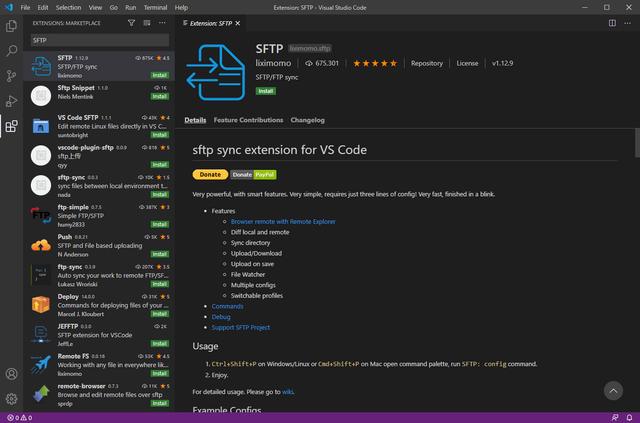The height and width of the screenshot is (423, 640).
Task: Open the Selection menu
Action: 68,7
